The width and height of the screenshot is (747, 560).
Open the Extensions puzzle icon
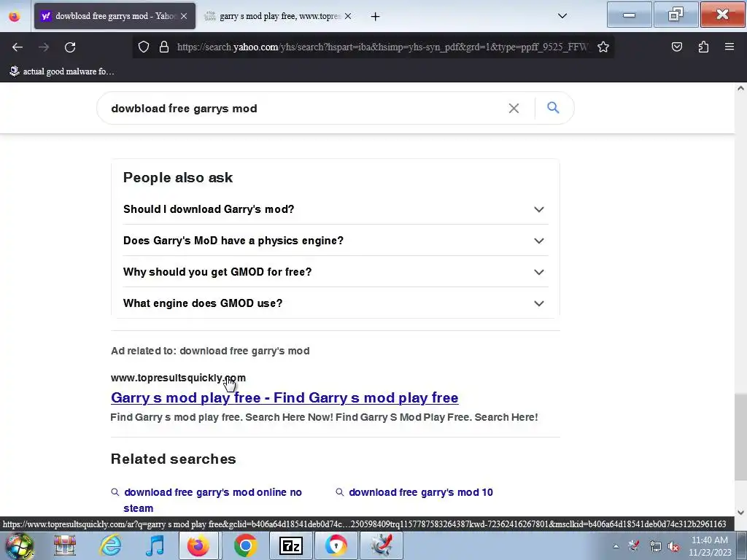pos(703,47)
